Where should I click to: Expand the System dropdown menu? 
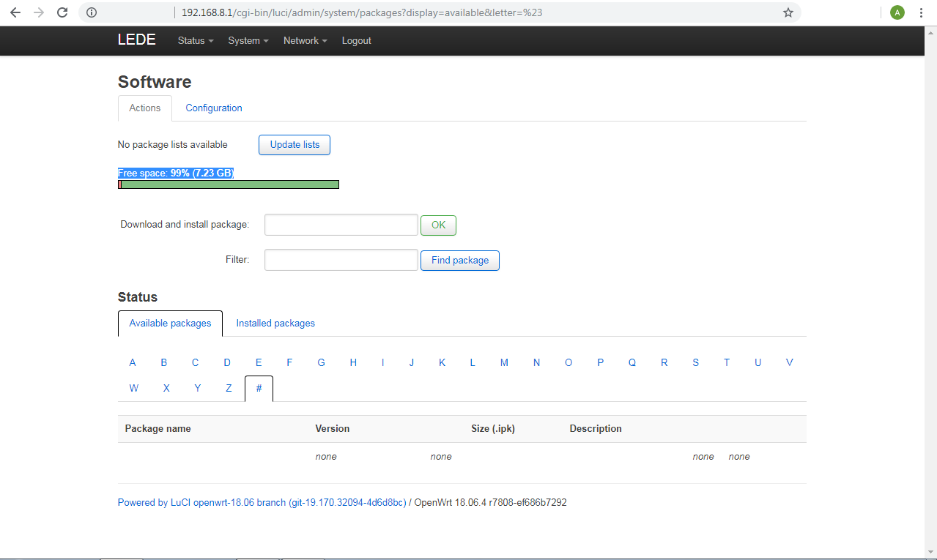pyautogui.click(x=248, y=41)
